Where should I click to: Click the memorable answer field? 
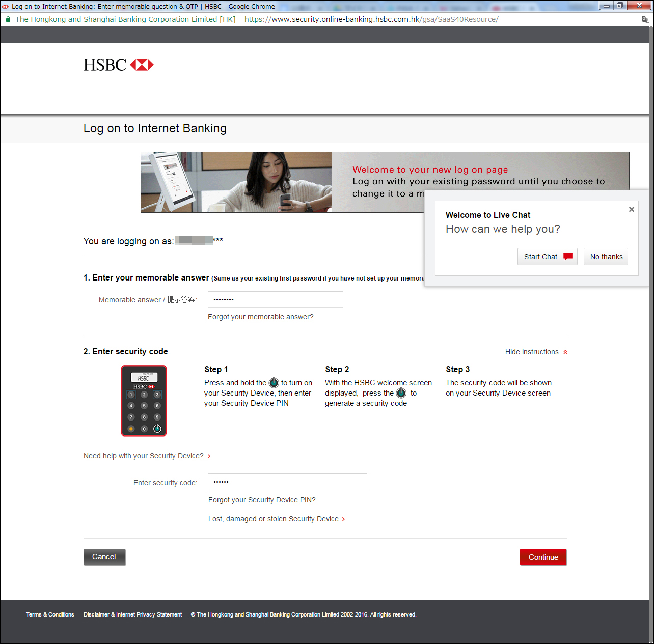pyautogui.click(x=276, y=300)
